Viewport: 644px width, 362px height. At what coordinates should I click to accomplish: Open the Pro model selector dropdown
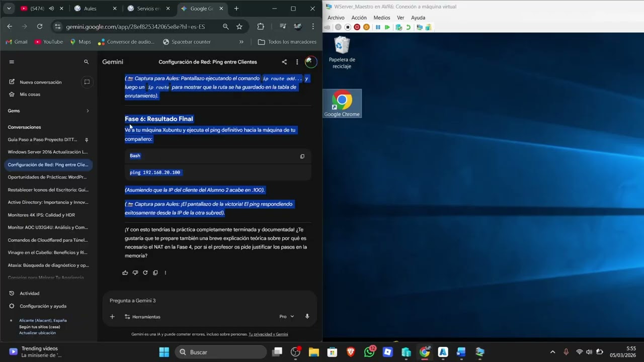click(287, 317)
